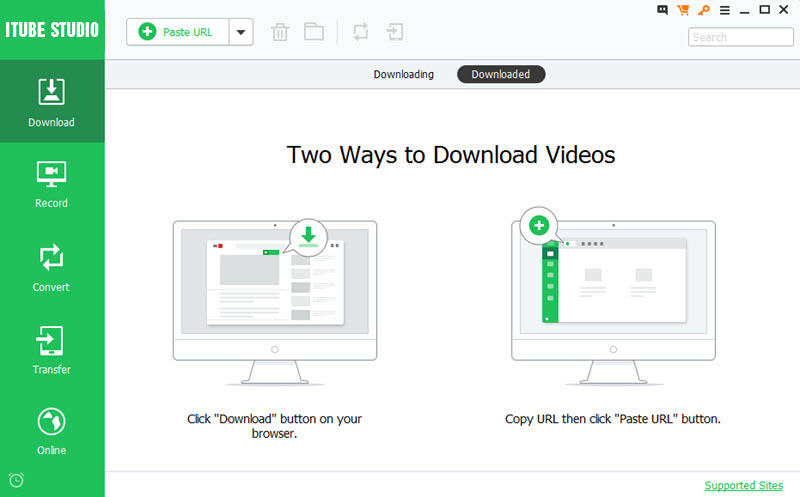Click the ITUBE STUDIO logo
Screen dimensions: 800x497
[52, 30]
